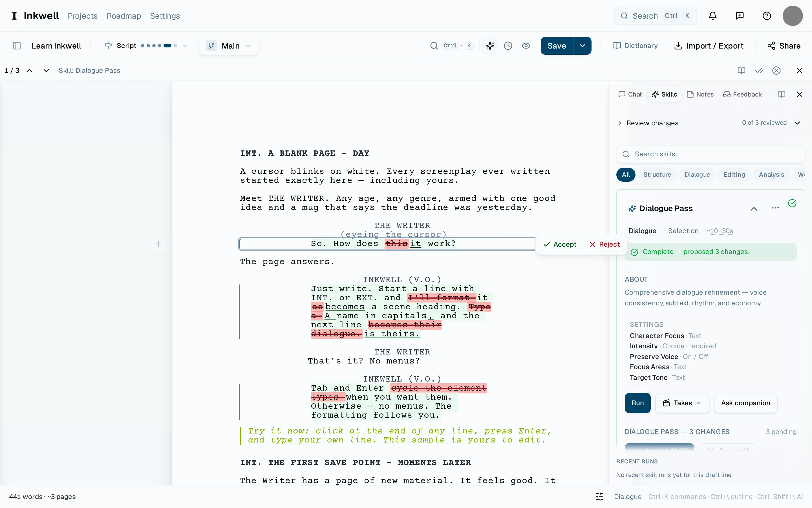Open the 0 of 3 reviewed dropdown chevron
Screen dimensions: 812x508
coord(798,123)
